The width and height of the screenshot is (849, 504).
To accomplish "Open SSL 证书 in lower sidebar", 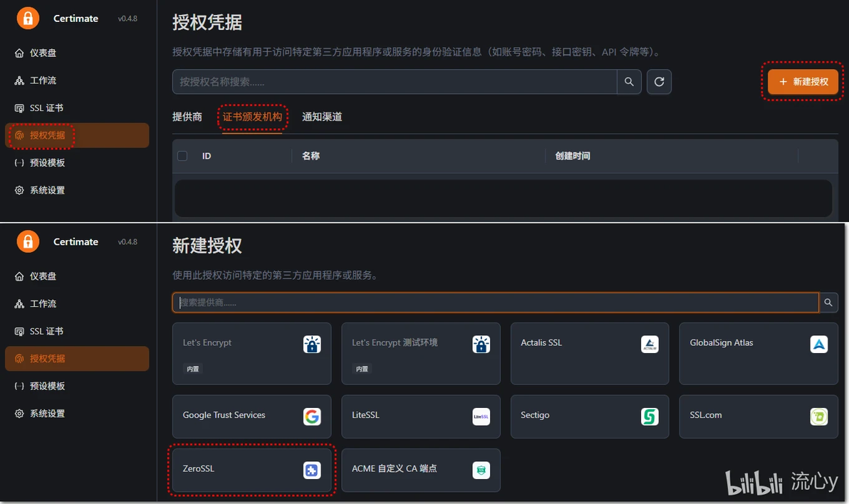I will (x=77, y=331).
